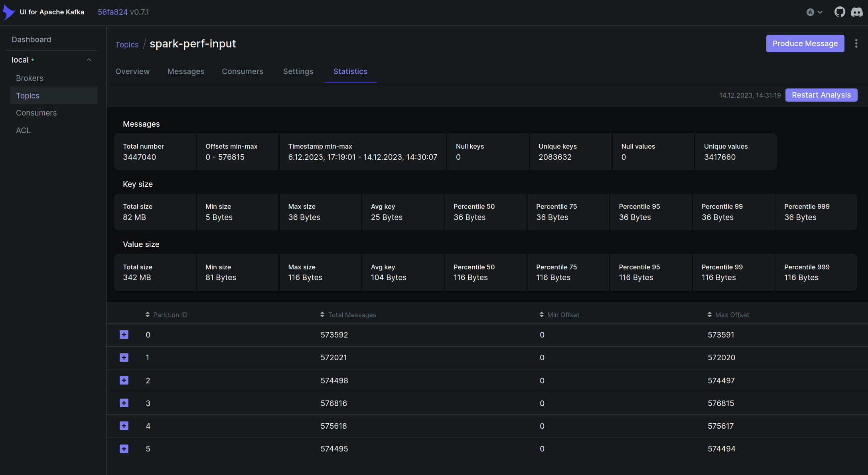This screenshot has width=868, height=475.
Task: Open the three-dot topic actions menu
Action: click(856, 43)
